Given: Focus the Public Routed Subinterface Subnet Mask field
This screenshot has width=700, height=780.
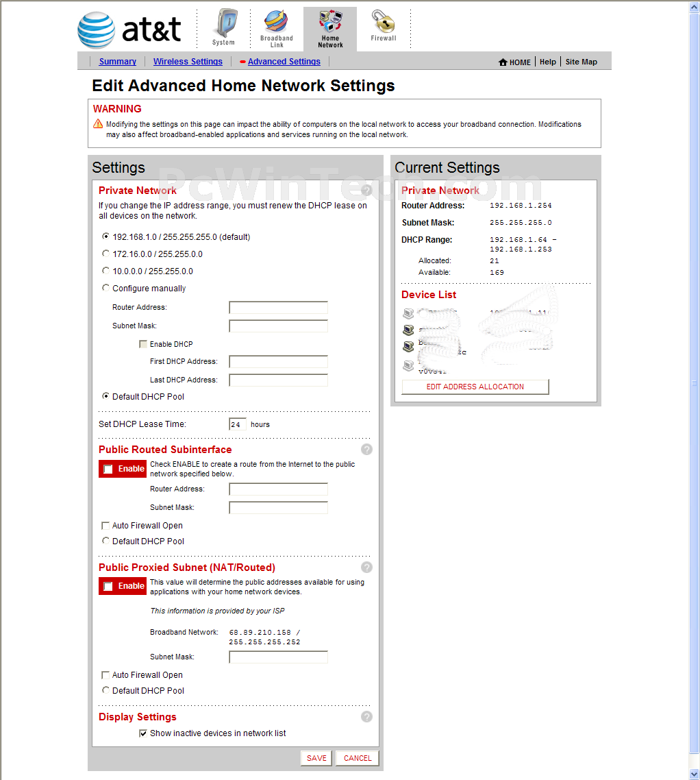Looking at the screenshot, I should click(278, 507).
